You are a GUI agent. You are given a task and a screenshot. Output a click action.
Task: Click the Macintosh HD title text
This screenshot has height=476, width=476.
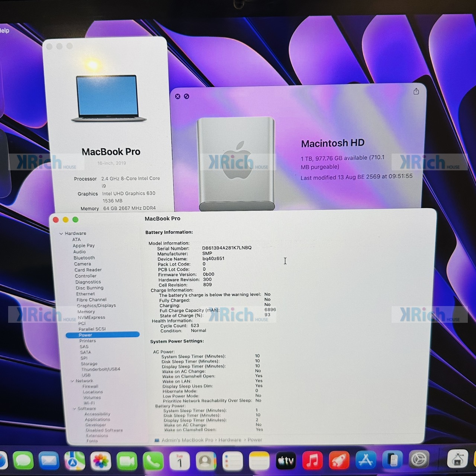pos(333,143)
